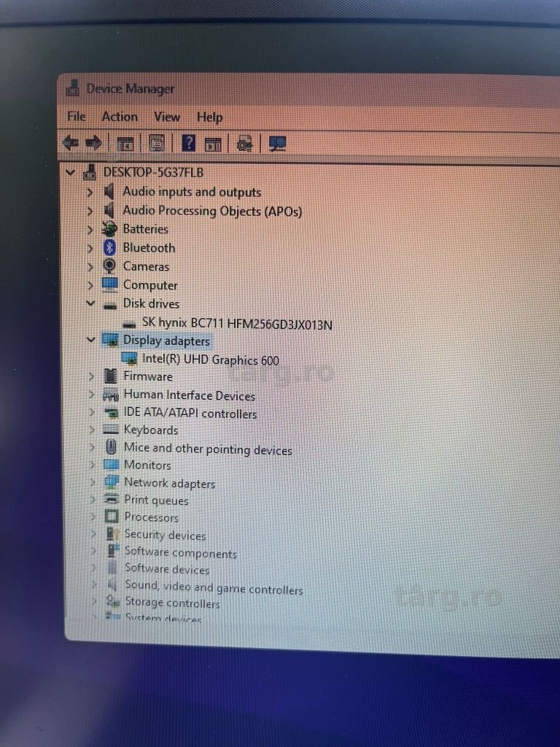Expand the Processors category arrow

(x=93, y=517)
